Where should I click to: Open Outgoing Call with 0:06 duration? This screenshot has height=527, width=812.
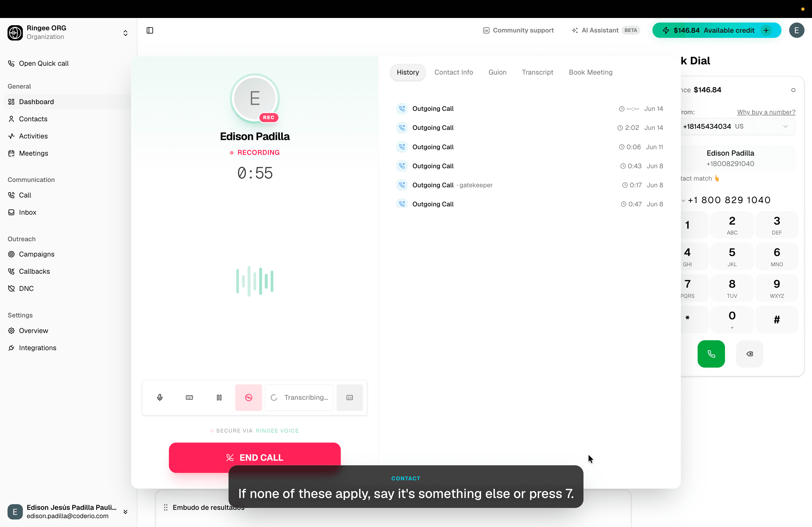(530, 147)
